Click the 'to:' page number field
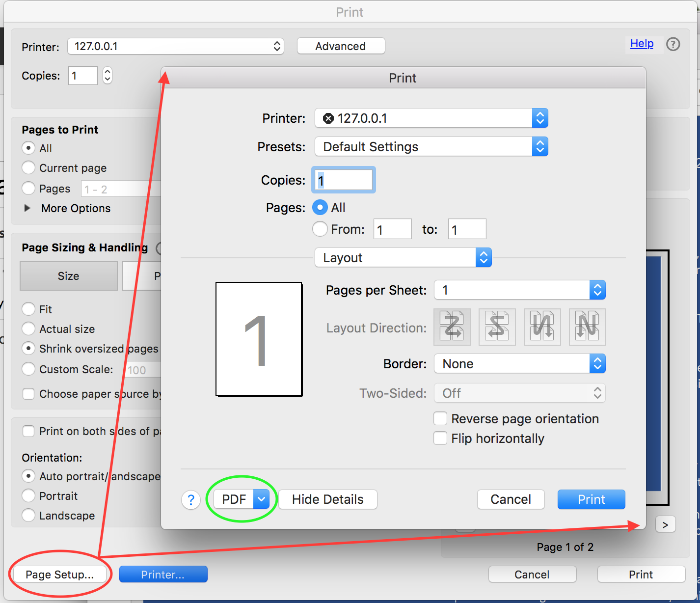Image resolution: width=700 pixels, height=603 pixels. tap(467, 229)
